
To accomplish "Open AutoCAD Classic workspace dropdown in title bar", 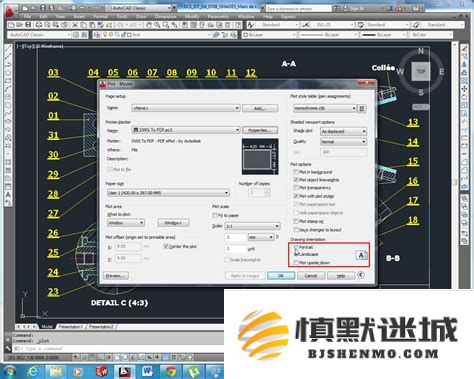I will [141, 8].
